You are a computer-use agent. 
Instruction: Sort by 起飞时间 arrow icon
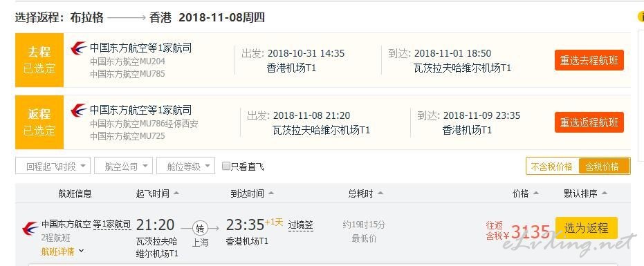coord(176,193)
